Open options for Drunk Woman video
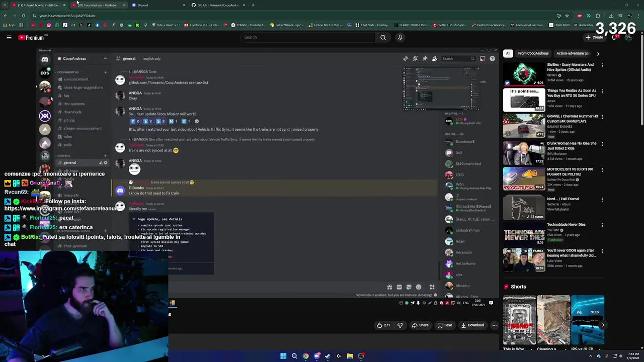Viewport: 644px width, 362px height. [602, 144]
